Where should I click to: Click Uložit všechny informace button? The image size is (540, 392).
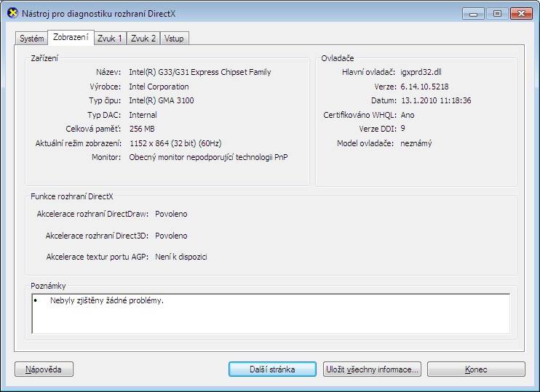click(x=372, y=369)
